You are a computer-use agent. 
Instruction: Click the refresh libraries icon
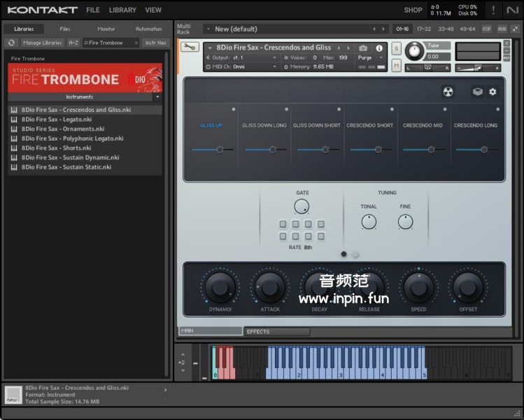[11, 43]
